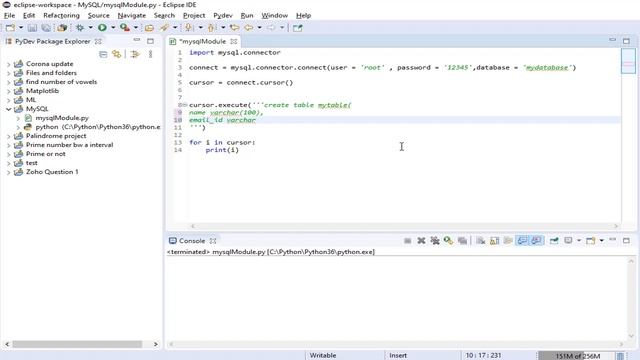Click the Open Console icon

(x=591, y=241)
